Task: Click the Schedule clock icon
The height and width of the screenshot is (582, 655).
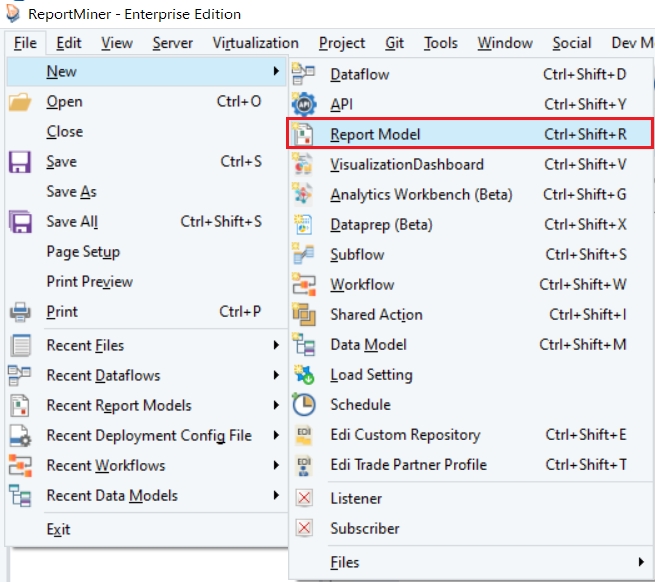Action: pyautogui.click(x=303, y=404)
